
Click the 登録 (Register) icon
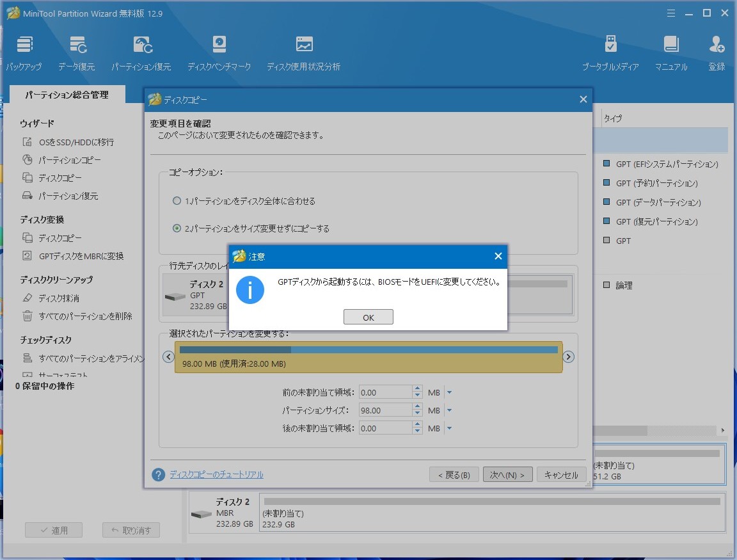(717, 52)
